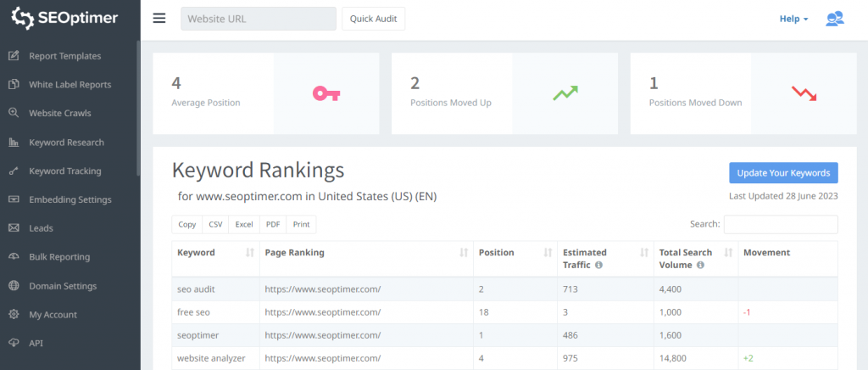
Task: Click the Total Search Volume info icon
Action: (700, 265)
